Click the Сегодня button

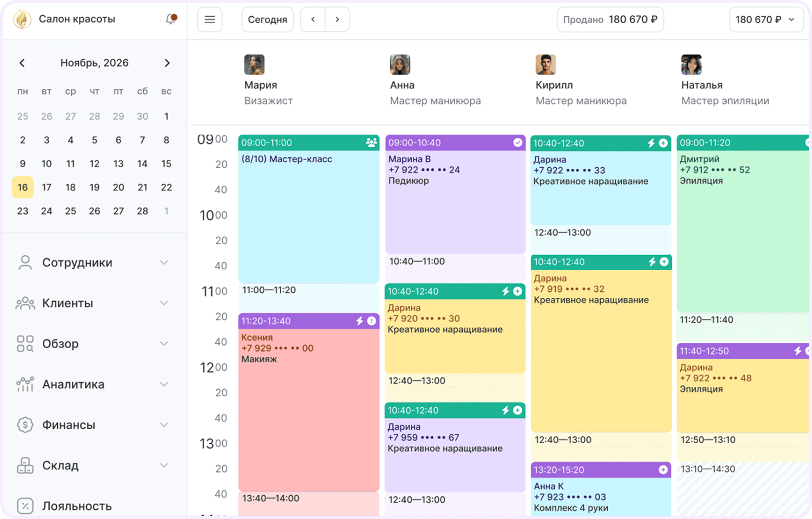click(x=268, y=19)
